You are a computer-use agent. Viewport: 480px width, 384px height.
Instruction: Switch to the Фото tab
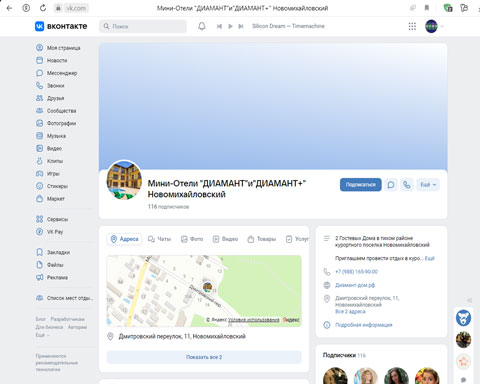[192, 239]
